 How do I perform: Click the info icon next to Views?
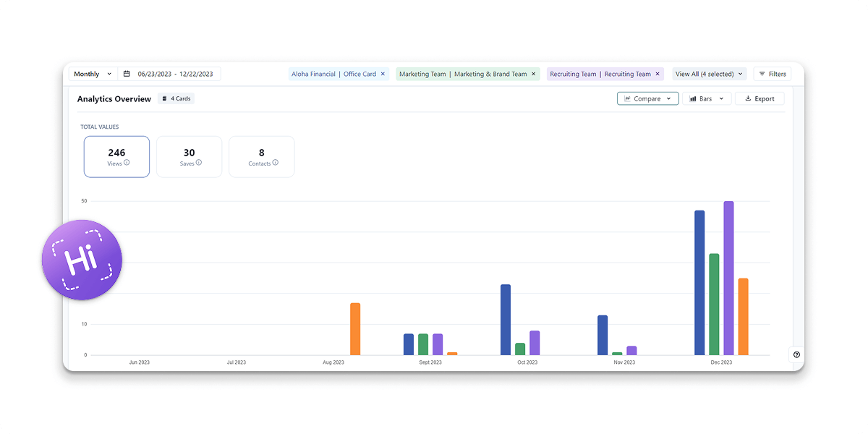tap(127, 163)
